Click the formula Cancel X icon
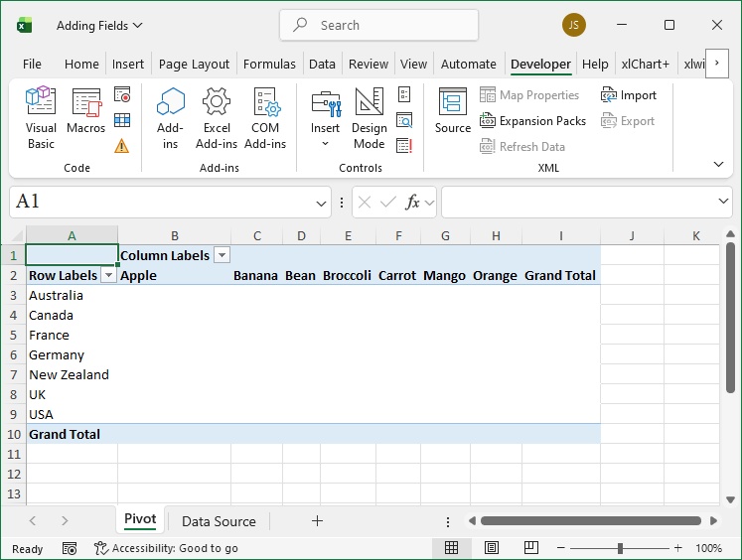Image resolution: width=742 pixels, height=560 pixels. tap(365, 203)
